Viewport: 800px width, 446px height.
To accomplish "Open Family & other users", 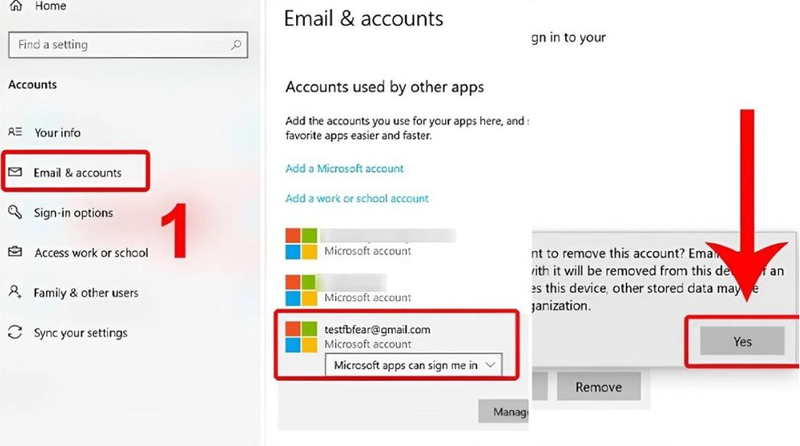I will pyautogui.click(x=86, y=293).
